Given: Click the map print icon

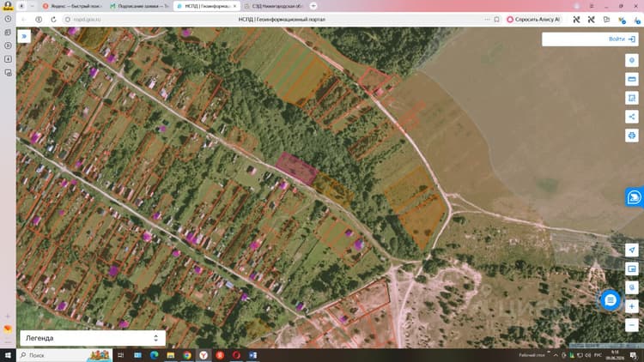Looking at the screenshot, I should [632, 136].
